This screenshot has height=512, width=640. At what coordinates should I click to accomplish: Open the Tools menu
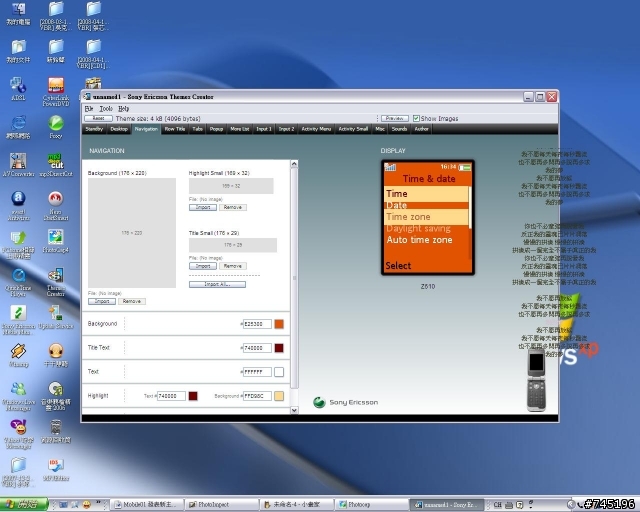coord(106,109)
